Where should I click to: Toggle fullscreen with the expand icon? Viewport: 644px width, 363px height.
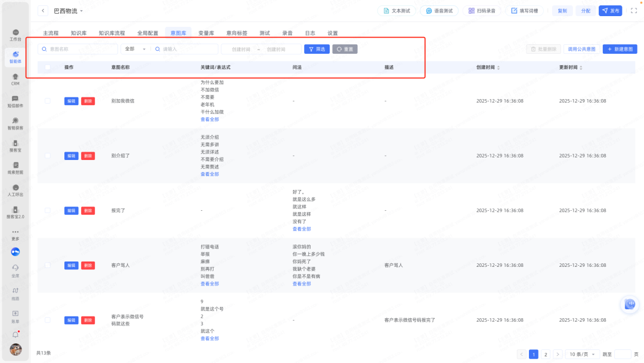(x=633, y=11)
